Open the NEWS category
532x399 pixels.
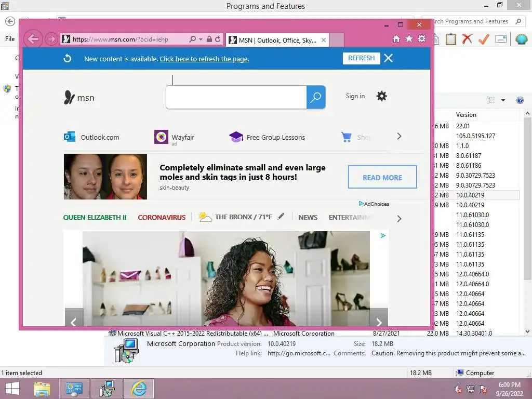(x=308, y=218)
